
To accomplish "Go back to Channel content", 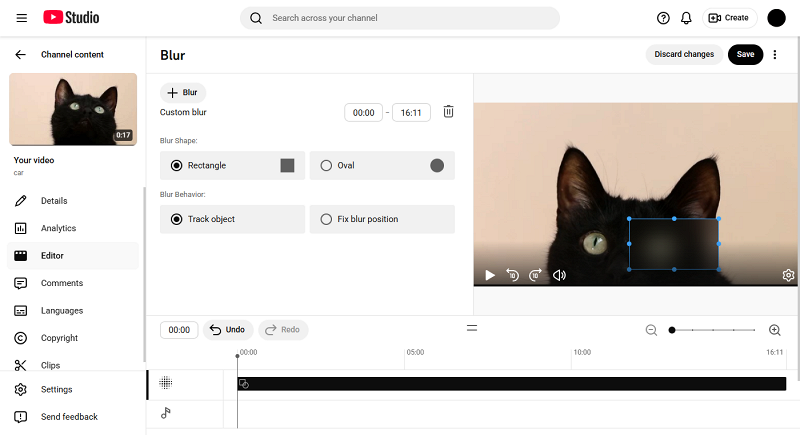I will point(20,55).
